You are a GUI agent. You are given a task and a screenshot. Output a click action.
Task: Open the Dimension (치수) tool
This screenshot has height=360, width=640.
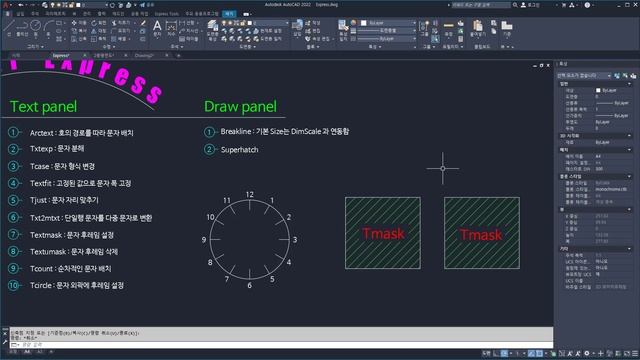(171, 29)
